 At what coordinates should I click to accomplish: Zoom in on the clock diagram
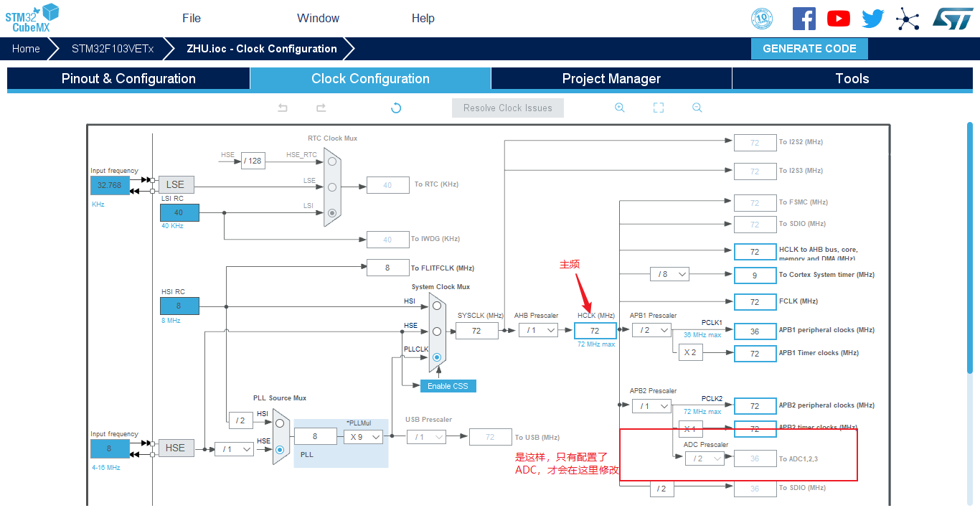(620, 108)
